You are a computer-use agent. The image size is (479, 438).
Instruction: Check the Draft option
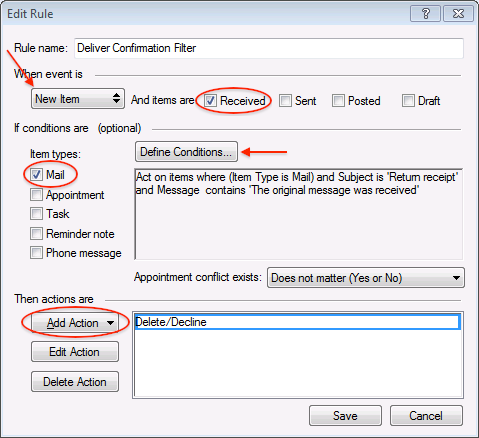coord(408,101)
